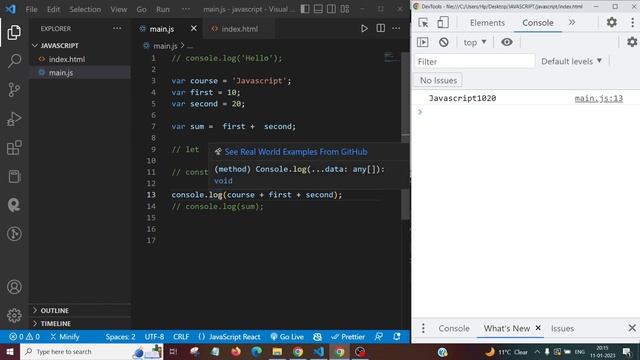
Task: Expand the TIMELINE section
Action: pyautogui.click(x=80, y=323)
